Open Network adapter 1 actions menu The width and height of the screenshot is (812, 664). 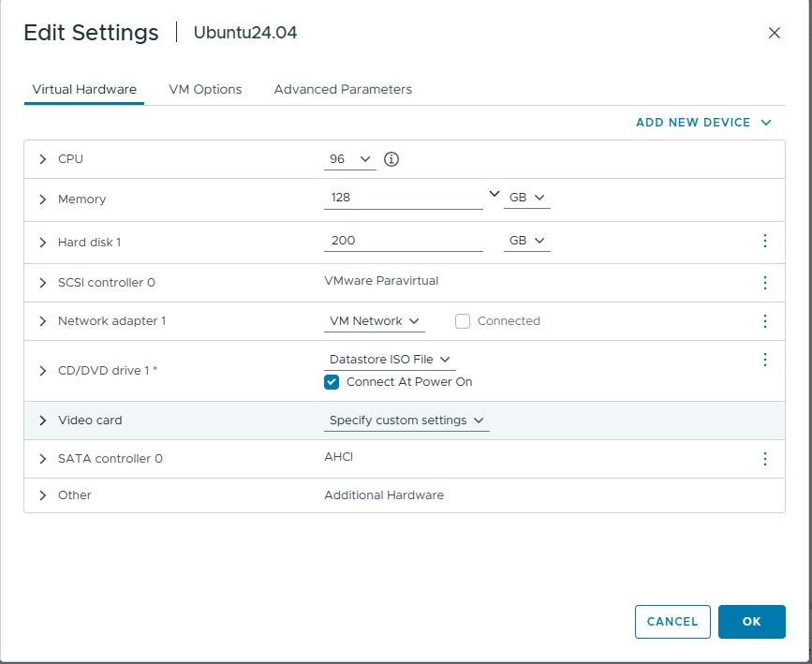(765, 321)
